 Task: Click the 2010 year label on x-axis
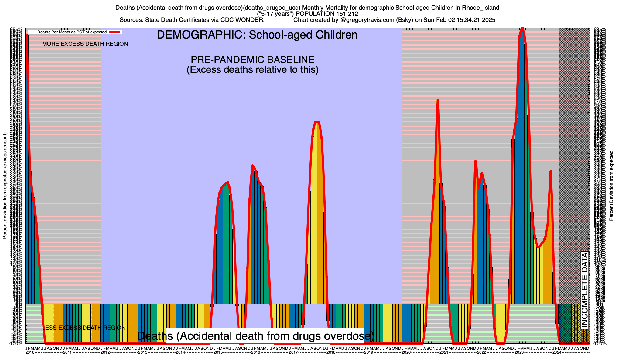[30, 352]
